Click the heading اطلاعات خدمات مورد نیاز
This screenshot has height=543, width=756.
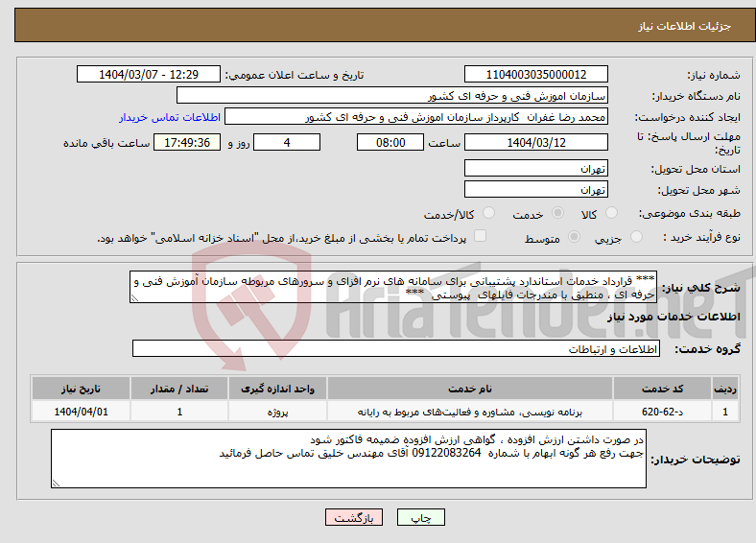pos(673,317)
